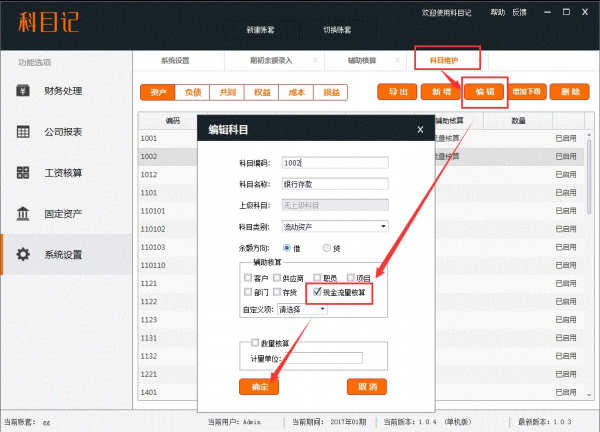Select the 负债 category tab
This screenshot has height=432, width=600.
click(x=192, y=92)
